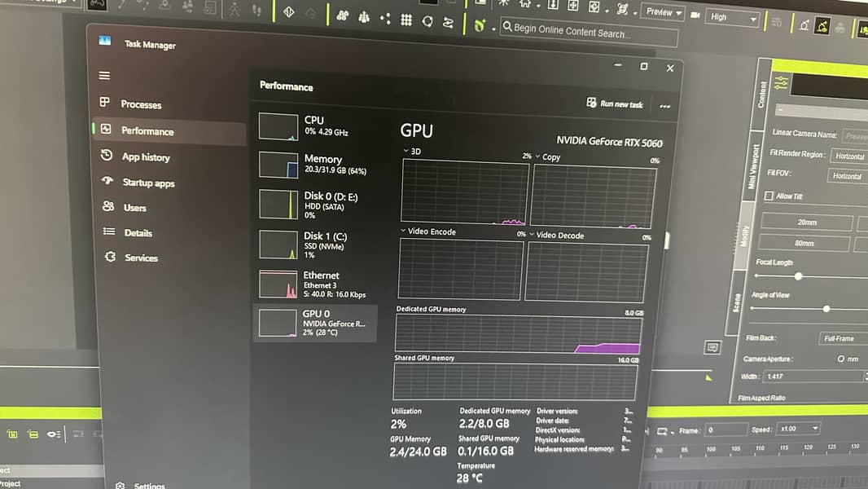Click the online content search field in iClone

(589, 32)
